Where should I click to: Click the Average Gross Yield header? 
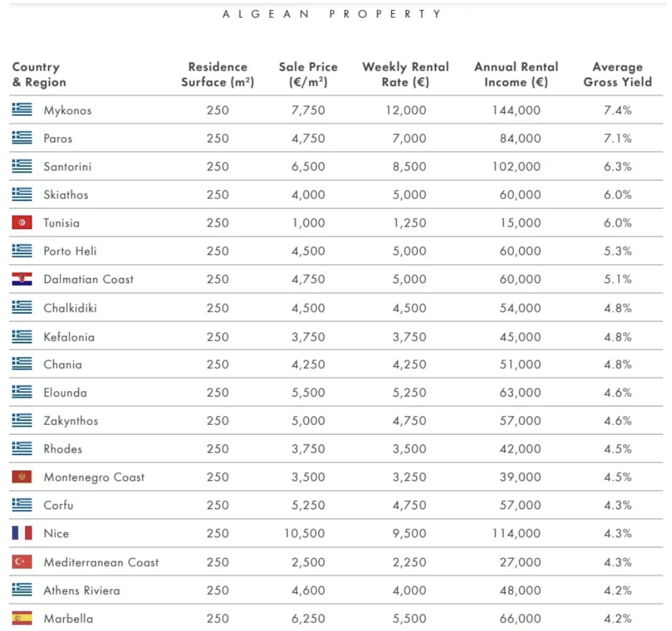click(x=617, y=74)
